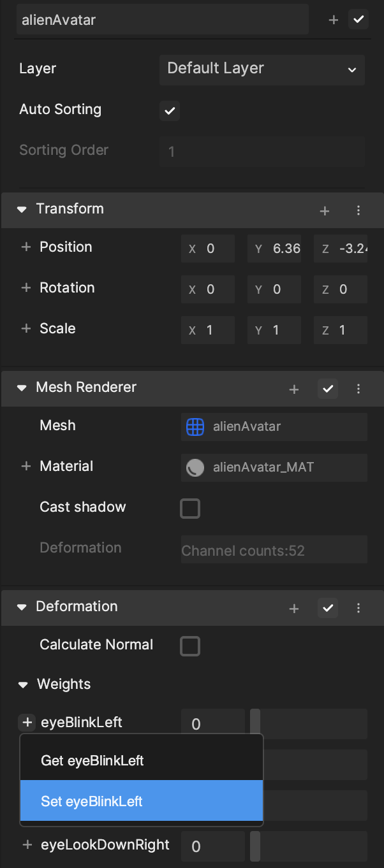
Task: Click the plus icon next to alienAvatar name
Action: (333, 20)
